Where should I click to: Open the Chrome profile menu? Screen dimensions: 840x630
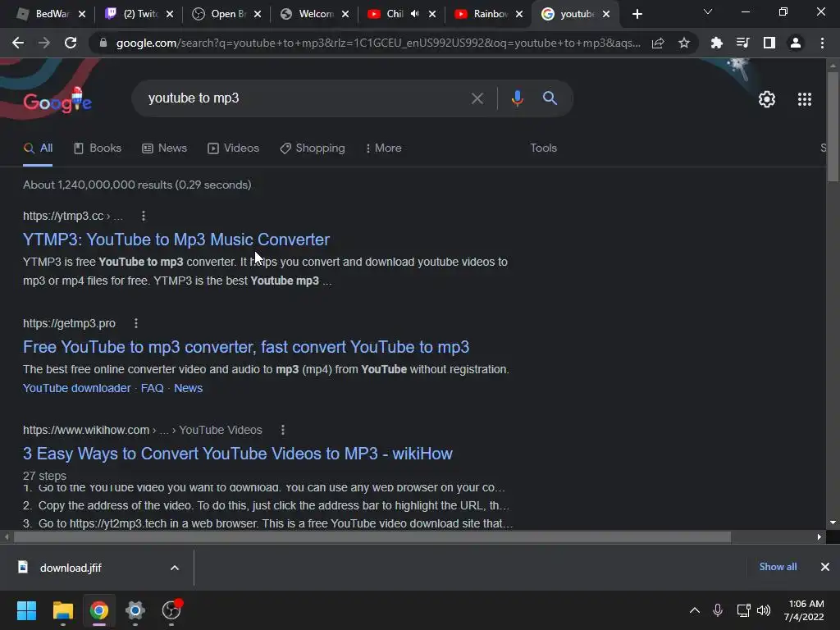click(796, 43)
